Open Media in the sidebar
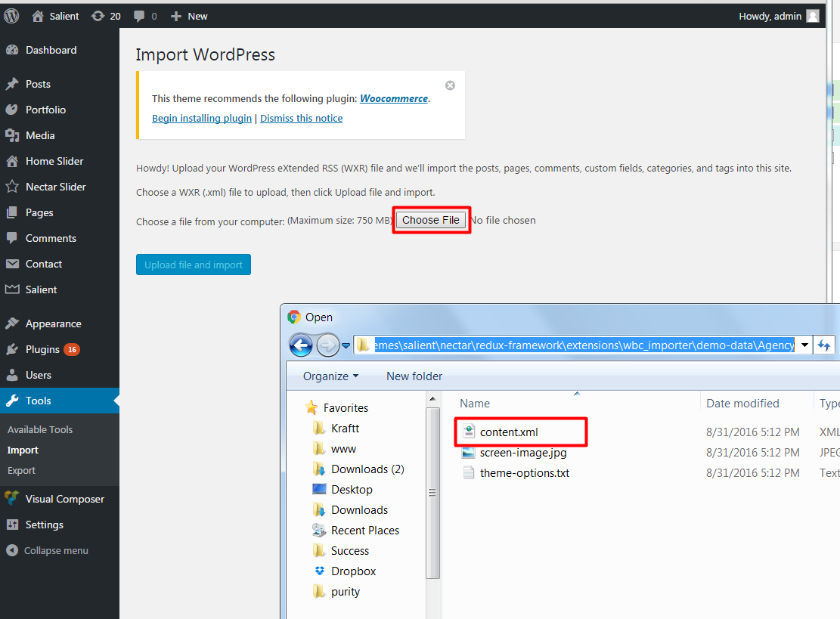Viewport: 840px width, 619px height. (40, 135)
